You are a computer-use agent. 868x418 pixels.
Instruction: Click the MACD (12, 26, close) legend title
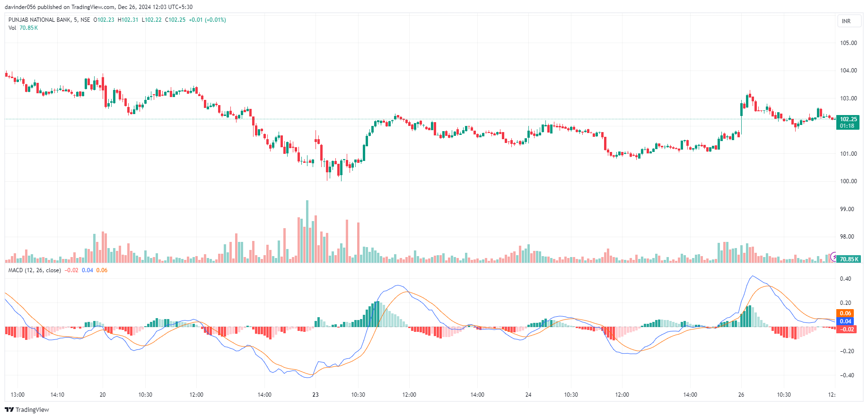(x=35, y=270)
